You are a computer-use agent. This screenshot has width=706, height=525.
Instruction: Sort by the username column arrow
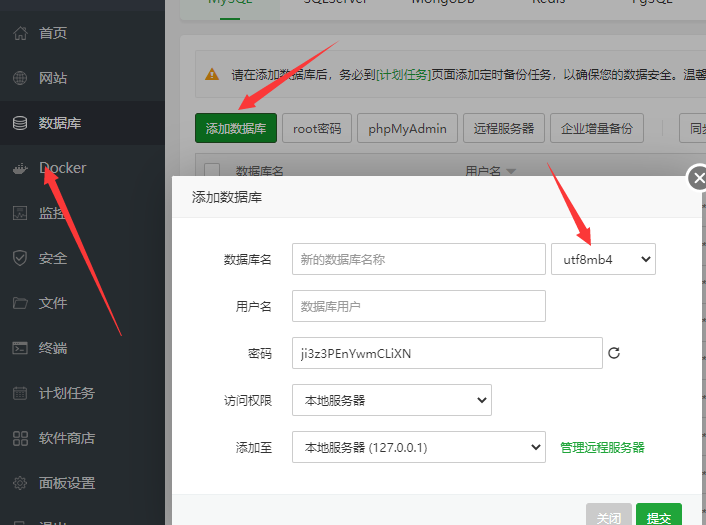point(511,172)
